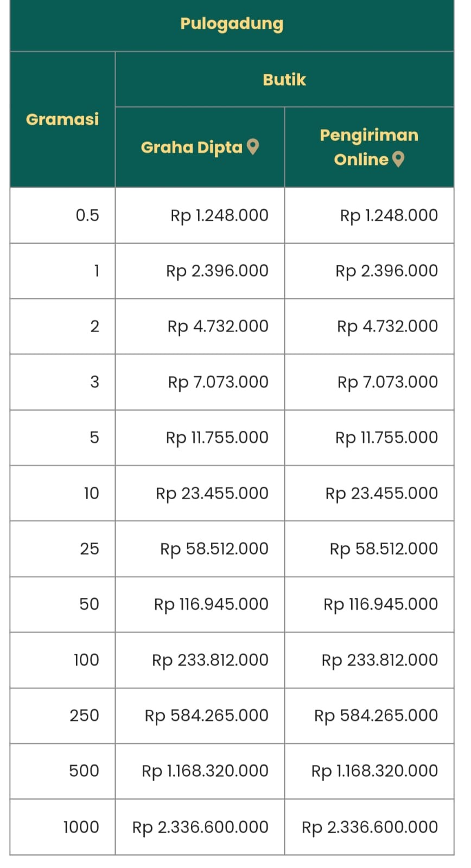
Task: Click the Rp 116.945.000 Pengiriman Online price
Action: click(380, 604)
